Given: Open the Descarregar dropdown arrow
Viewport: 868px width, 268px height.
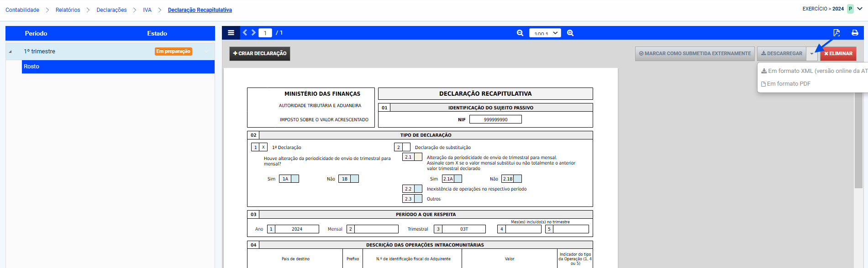Looking at the screenshot, I should pyautogui.click(x=812, y=54).
